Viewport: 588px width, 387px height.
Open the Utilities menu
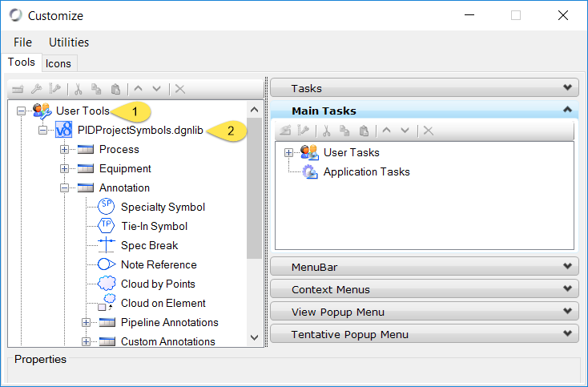(x=69, y=42)
